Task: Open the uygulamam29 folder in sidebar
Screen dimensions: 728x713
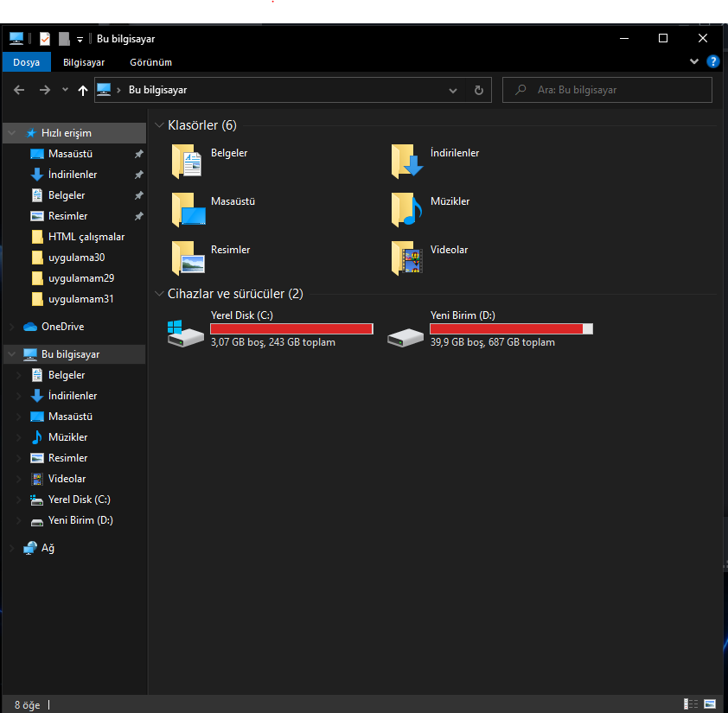Action: tap(81, 278)
